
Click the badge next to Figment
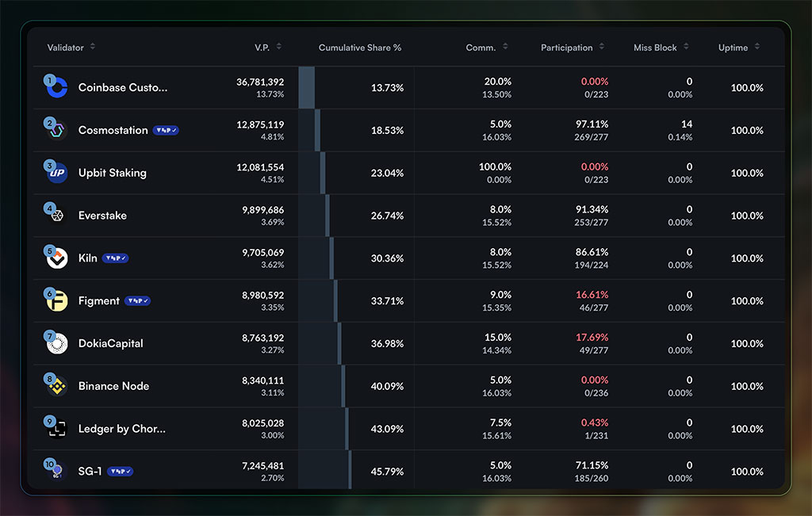[137, 300]
